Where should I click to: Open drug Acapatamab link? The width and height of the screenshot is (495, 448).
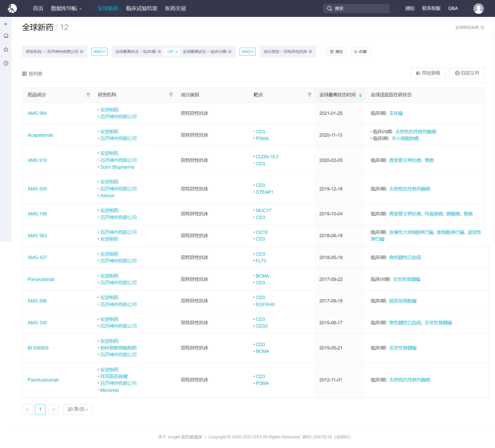click(40, 135)
